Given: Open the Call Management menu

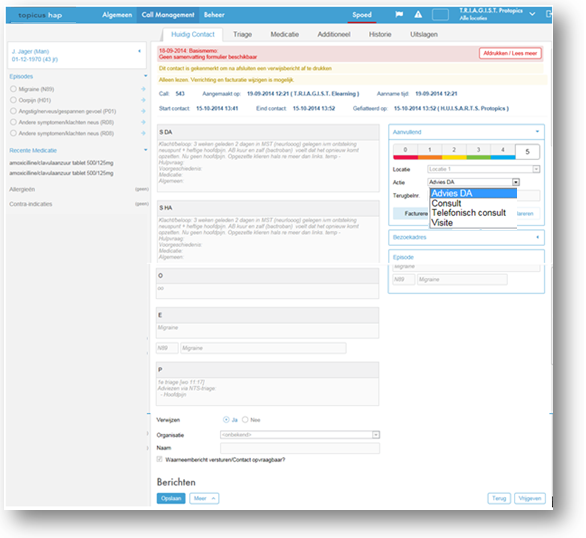Looking at the screenshot, I should coord(168,15).
